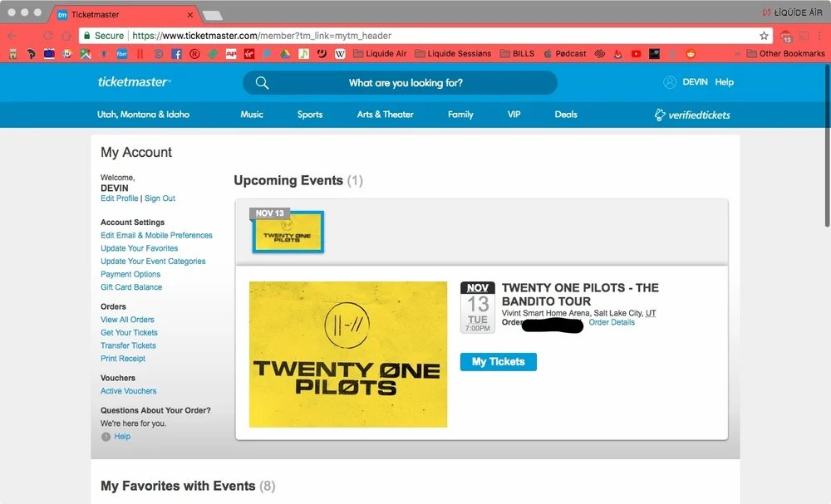This screenshot has height=504, width=831.
Task: Open the Reddit bookmark icon
Action: click(x=691, y=53)
